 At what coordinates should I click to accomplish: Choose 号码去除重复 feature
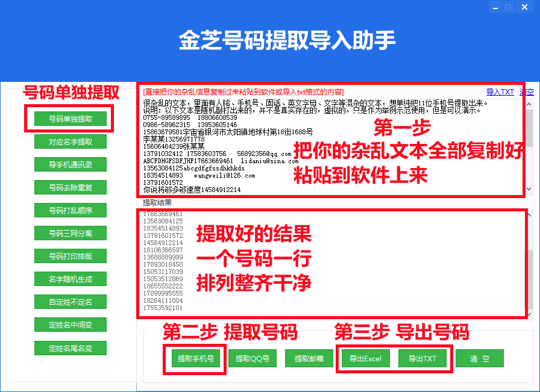(71, 187)
